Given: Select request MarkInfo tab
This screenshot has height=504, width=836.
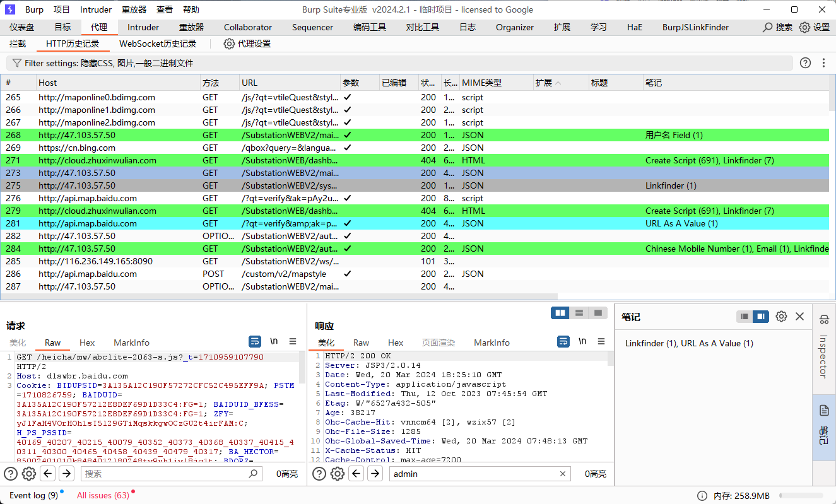Looking at the screenshot, I should coord(131,343).
